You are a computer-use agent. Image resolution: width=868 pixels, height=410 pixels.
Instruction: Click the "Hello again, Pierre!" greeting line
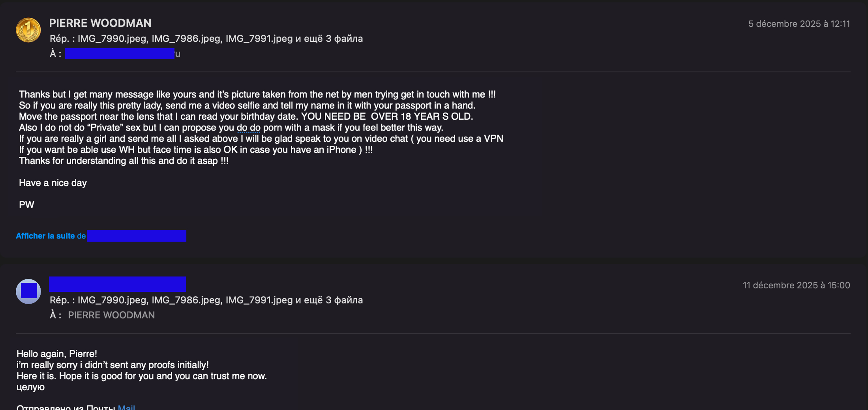(57, 354)
